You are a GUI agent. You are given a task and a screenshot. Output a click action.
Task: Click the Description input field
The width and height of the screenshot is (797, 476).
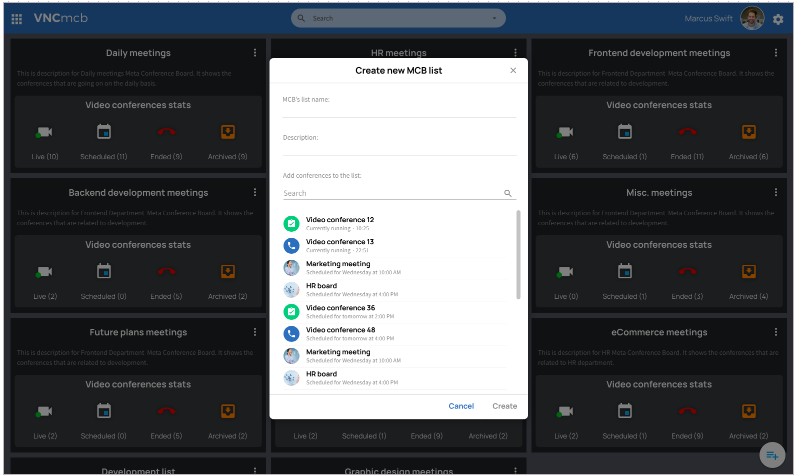point(400,148)
